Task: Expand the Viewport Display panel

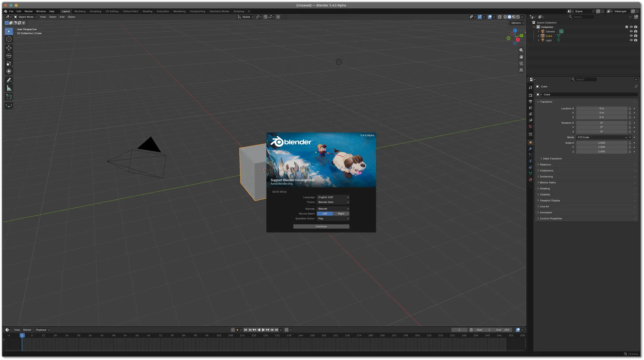Action: coord(550,201)
